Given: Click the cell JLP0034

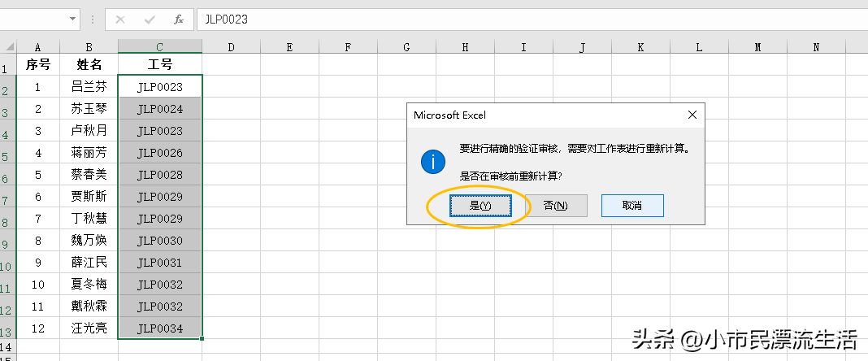Looking at the screenshot, I should [160, 328].
